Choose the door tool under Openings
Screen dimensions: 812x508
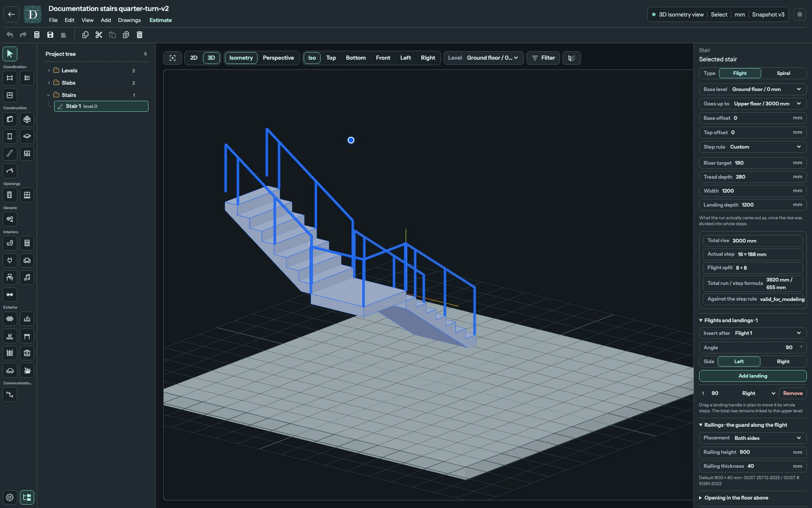pyautogui.click(x=10, y=195)
